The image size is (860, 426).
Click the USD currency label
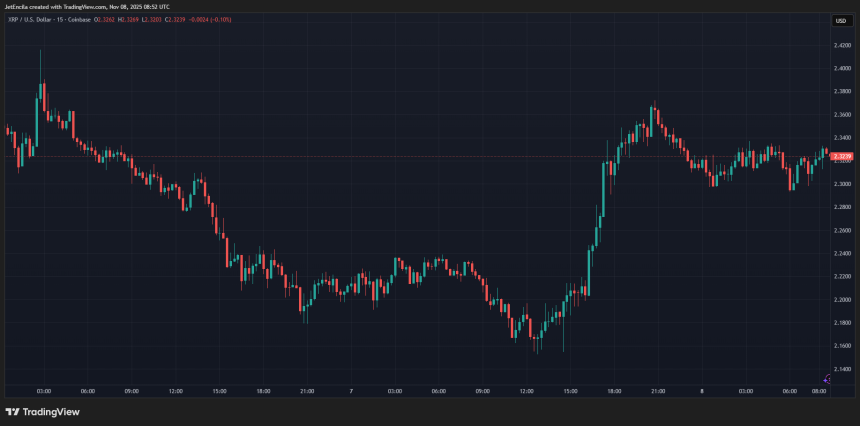840,20
